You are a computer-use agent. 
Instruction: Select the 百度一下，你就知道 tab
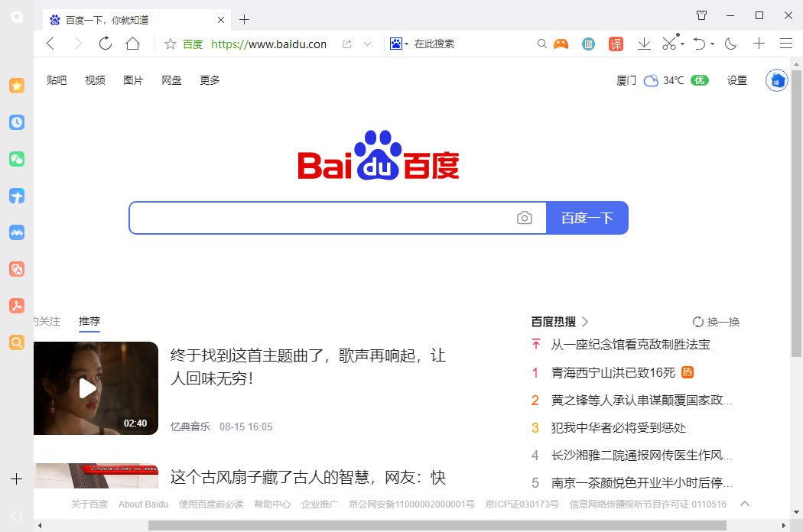tap(136, 20)
